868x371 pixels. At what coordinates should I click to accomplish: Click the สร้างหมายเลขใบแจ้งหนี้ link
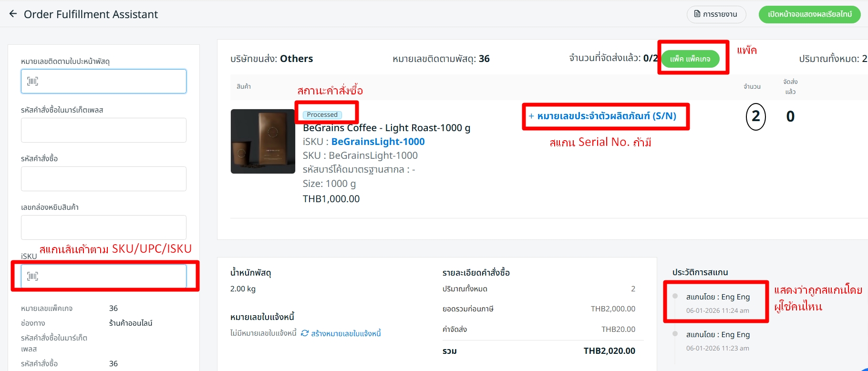346,333
